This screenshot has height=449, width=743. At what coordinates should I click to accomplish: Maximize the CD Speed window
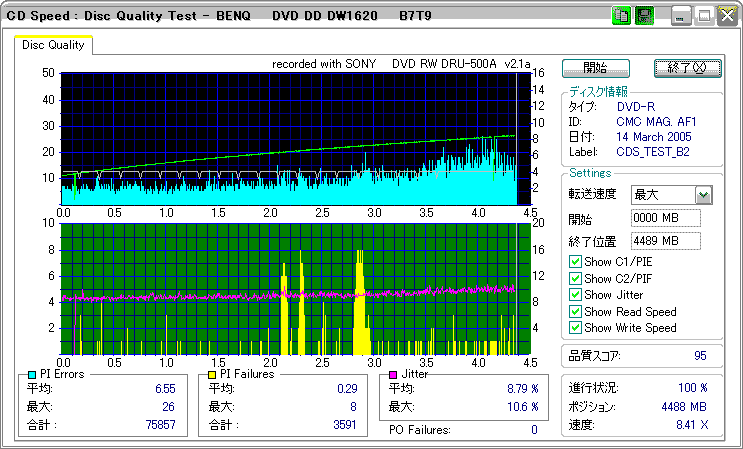(x=704, y=16)
